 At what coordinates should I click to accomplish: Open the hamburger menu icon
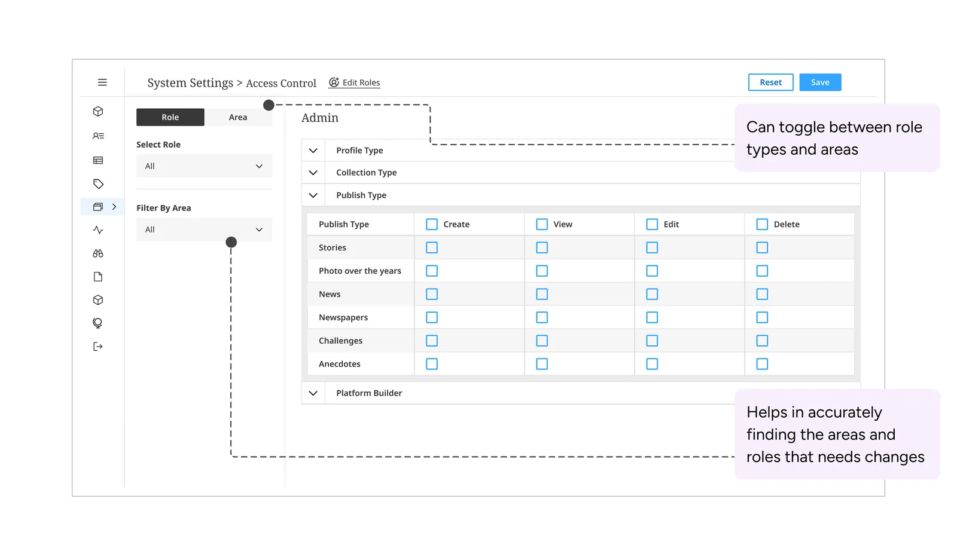pyautogui.click(x=102, y=82)
